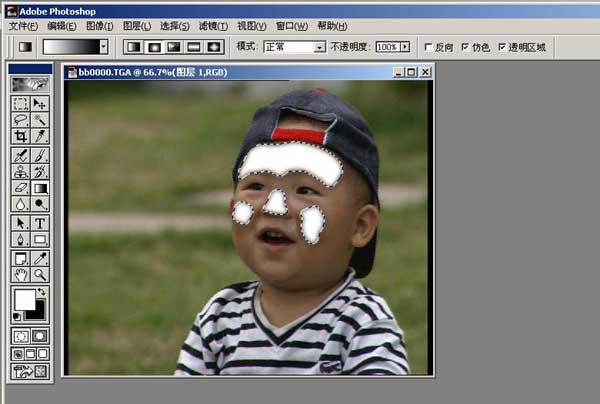Viewport: 600px width, 404px height.
Task: Select the Type tool
Action: coord(40,223)
